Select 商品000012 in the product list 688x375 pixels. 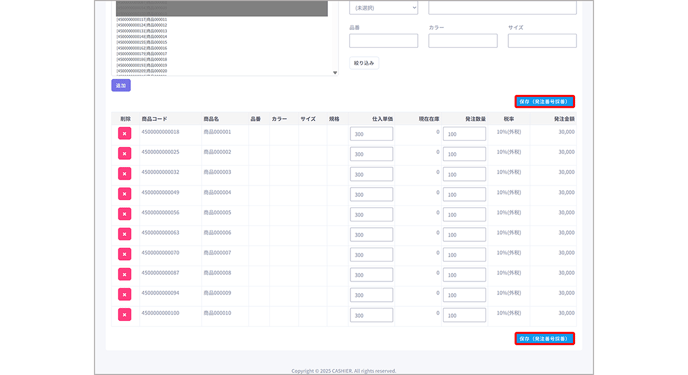pos(142,25)
